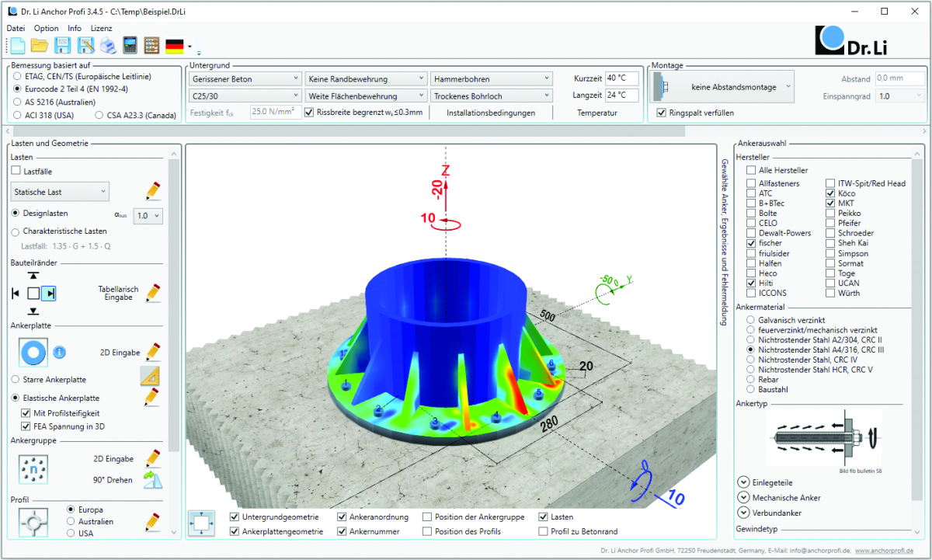Click the triangle ruler icon near Starre Ankerplatte
The width and height of the screenshot is (932, 560).
point(150,375)
